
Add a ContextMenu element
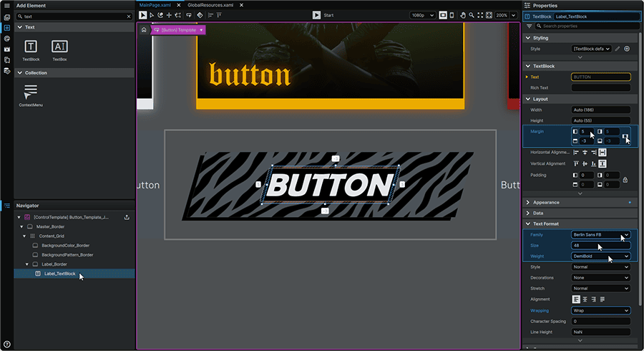tap(31, 96)
